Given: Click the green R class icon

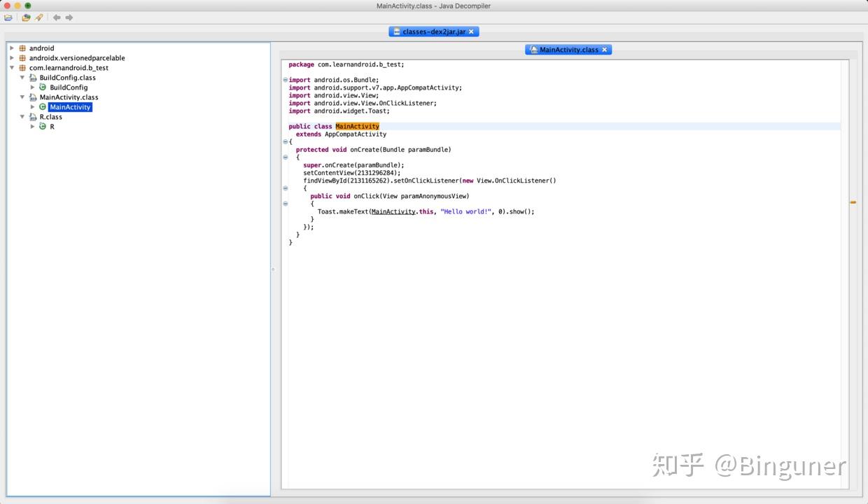Looking at the screenshot, I should [43, 127].
